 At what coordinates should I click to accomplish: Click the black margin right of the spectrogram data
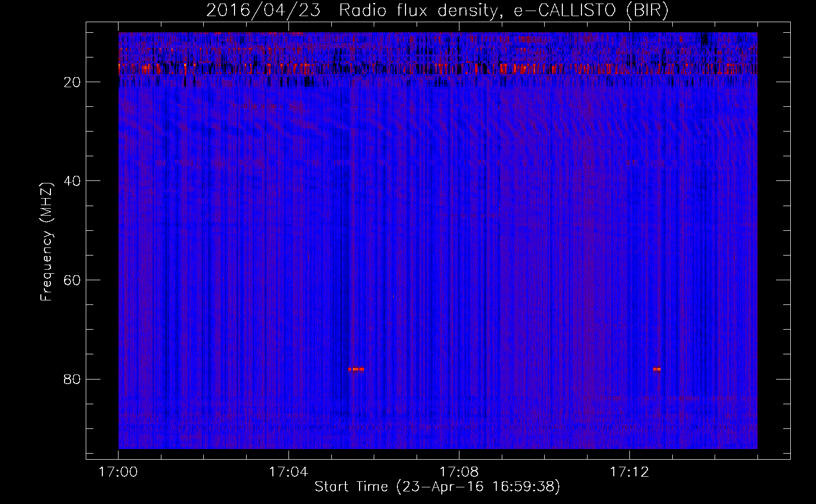(774, 240)
